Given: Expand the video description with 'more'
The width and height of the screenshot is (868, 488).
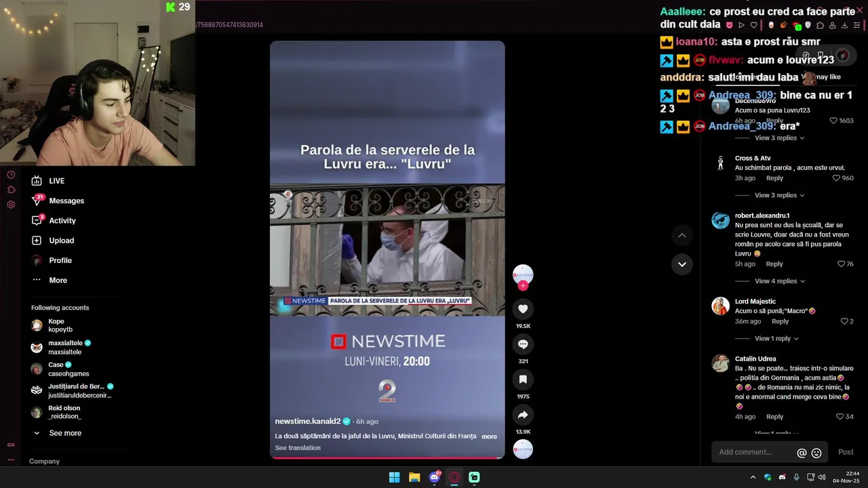Looking at the screenshot, I should point(489,436).
